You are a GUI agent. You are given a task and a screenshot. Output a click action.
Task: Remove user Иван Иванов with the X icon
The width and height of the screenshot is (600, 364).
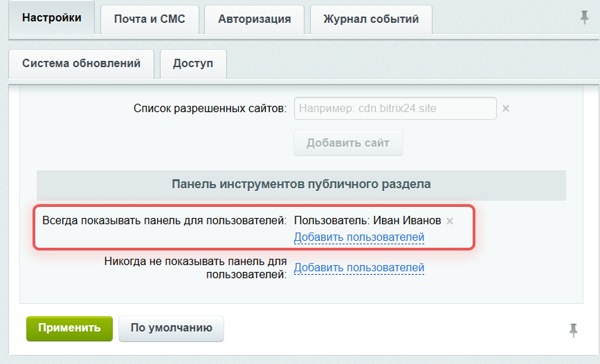pyautogui.click(x=450, y=221)
